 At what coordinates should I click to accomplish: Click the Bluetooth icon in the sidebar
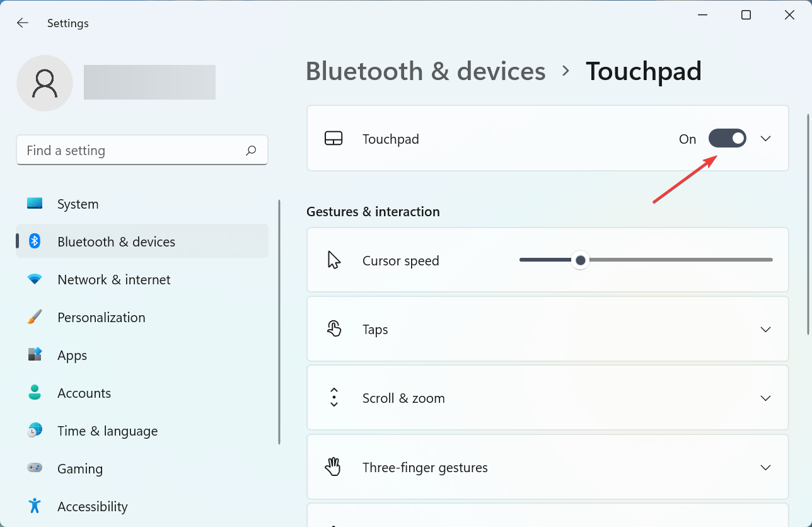tap(35, 241)
